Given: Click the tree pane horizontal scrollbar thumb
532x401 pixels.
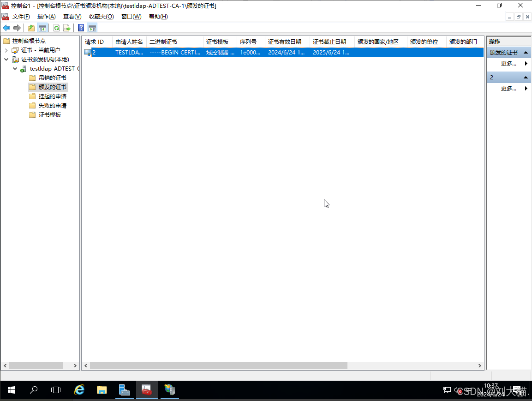Looking at the screenshot, I should pos(36,366).
